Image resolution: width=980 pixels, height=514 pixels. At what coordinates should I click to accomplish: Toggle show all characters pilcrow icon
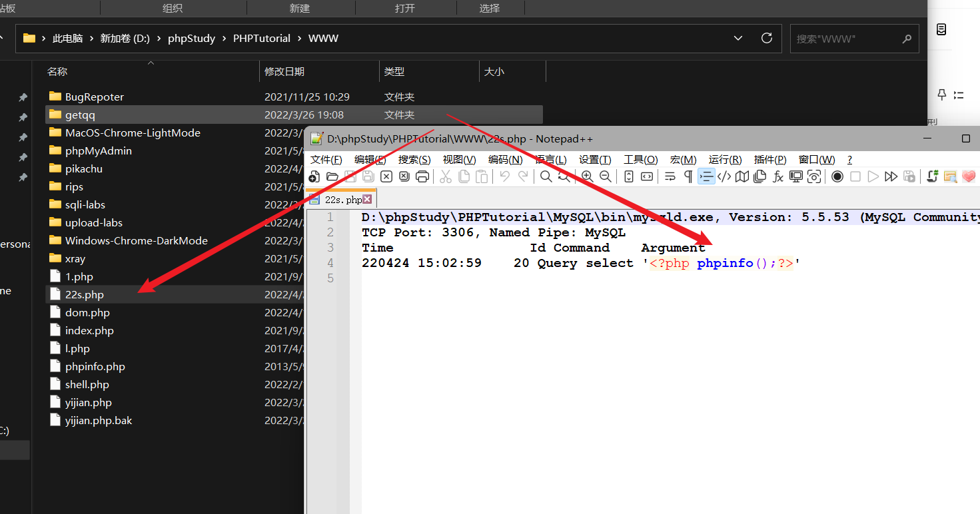click(688, 176)
